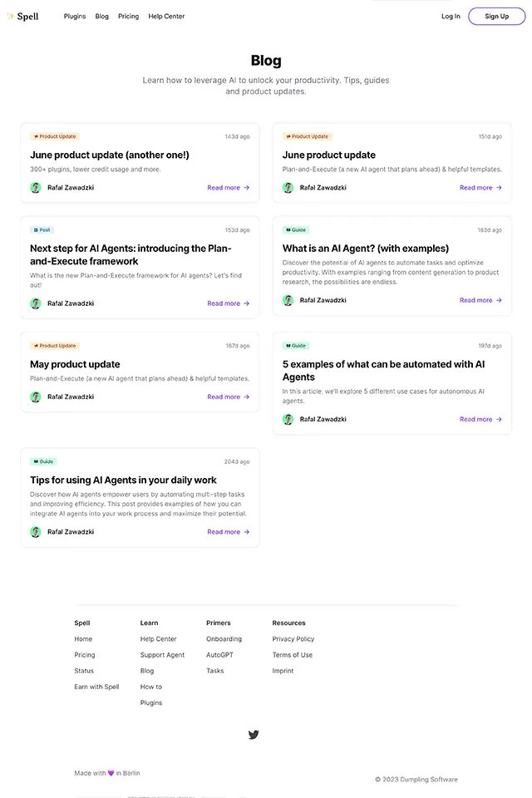The width and height of the screenshot is (532, 798).
Task: Read more on Tips for using AI Agents
Action: pos(228,532)
